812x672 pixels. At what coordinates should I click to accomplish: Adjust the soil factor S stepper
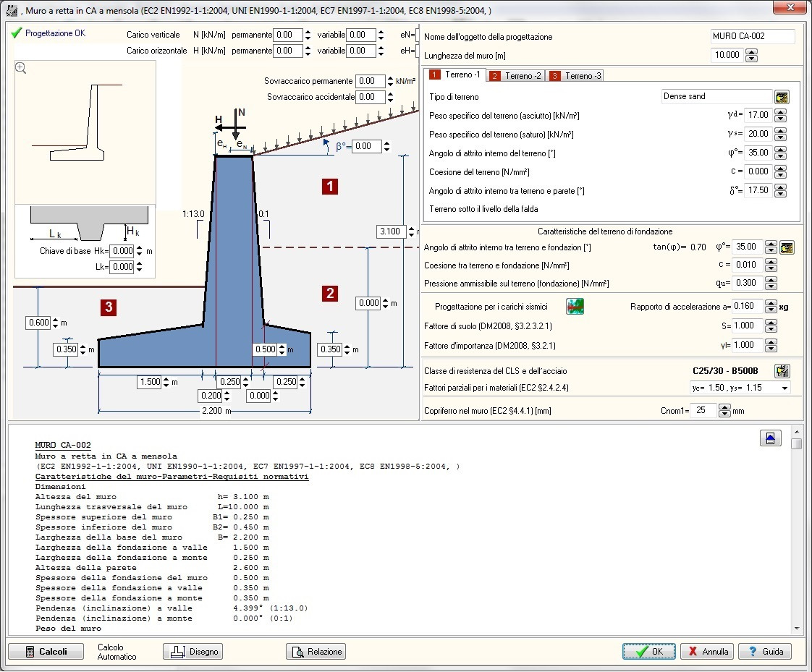(771, 326)
